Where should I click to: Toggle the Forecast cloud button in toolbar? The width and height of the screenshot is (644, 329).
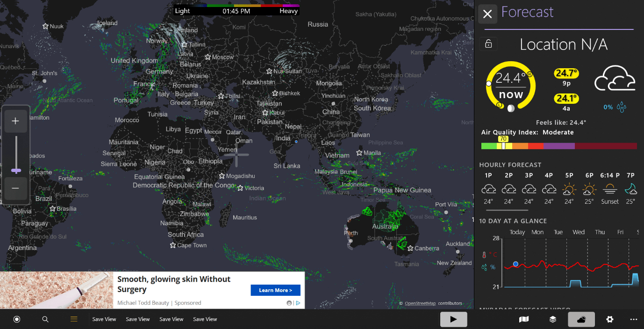coord(581,319)
